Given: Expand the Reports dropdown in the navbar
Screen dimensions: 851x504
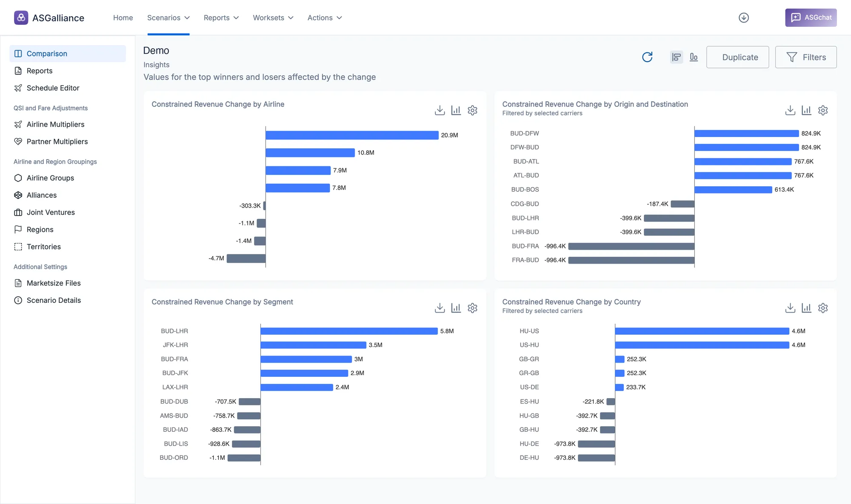Looking at the screenshot, I should click(x=221, y=17).
